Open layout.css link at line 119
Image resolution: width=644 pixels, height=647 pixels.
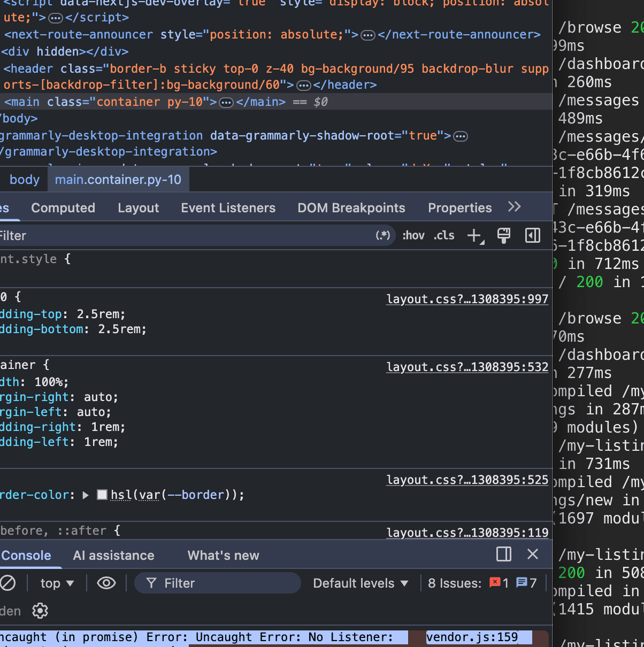coord(467,533)
